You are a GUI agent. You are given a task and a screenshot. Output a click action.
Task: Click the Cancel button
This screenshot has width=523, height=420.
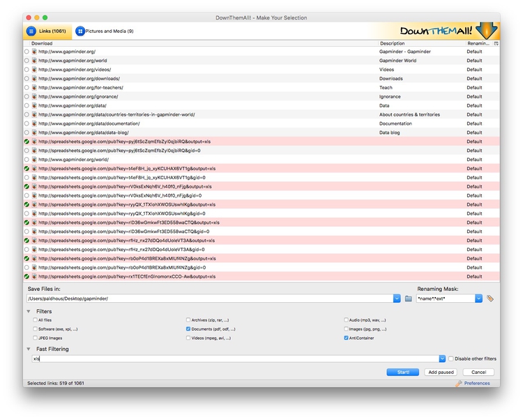[478, 373]
